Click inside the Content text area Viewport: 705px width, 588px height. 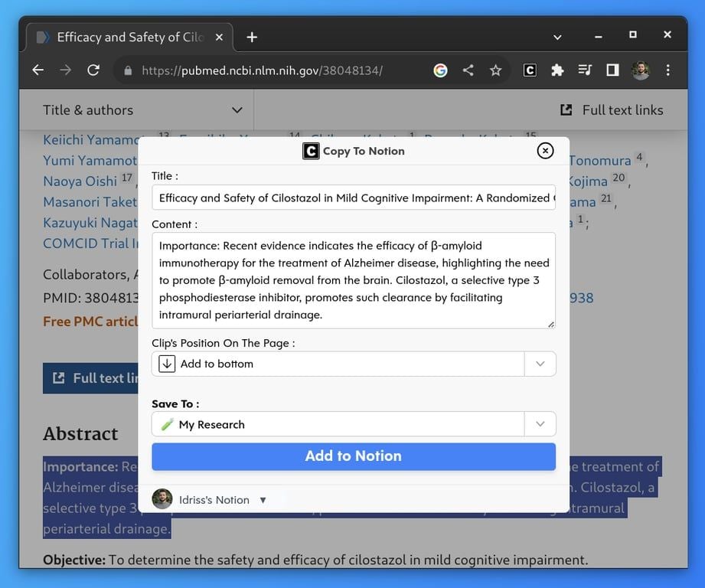[x=354, y=280]
